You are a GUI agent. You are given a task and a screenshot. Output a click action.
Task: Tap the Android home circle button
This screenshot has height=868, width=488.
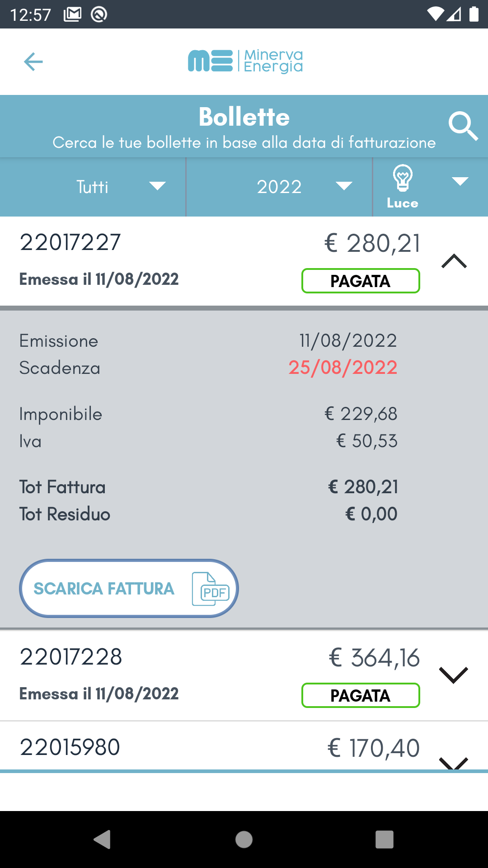coord(244,840)
